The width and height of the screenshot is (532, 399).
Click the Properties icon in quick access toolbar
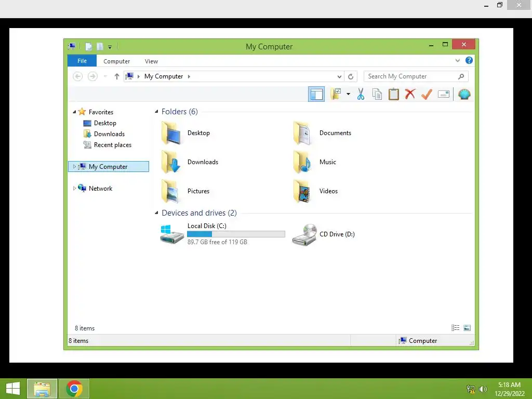[x=88, y=46]
